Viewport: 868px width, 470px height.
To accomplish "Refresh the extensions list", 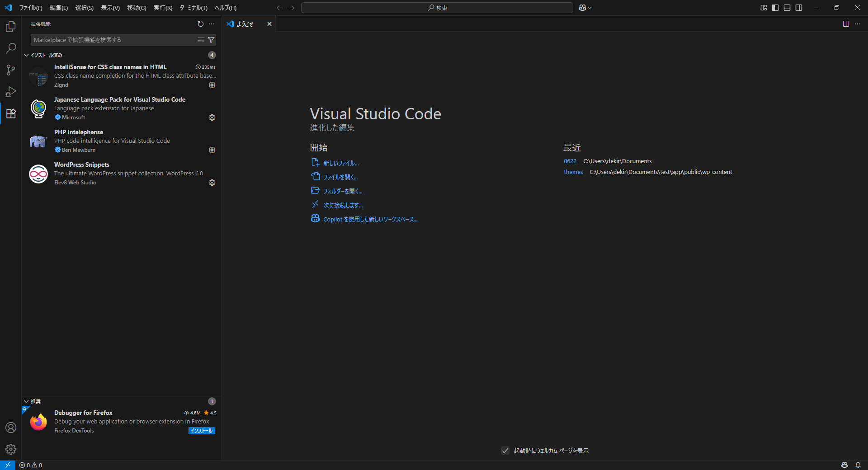I will pyautogui.click(x=201, y=24).
